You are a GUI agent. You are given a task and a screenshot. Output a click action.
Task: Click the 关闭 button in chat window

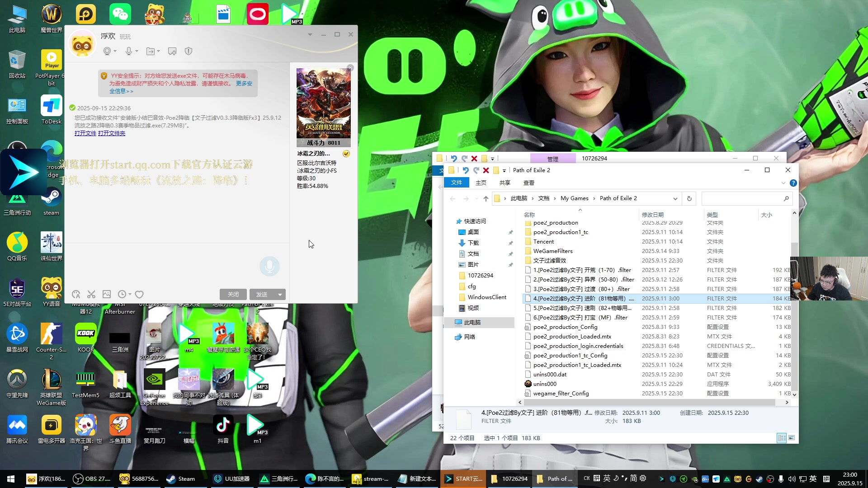point(233,295)
